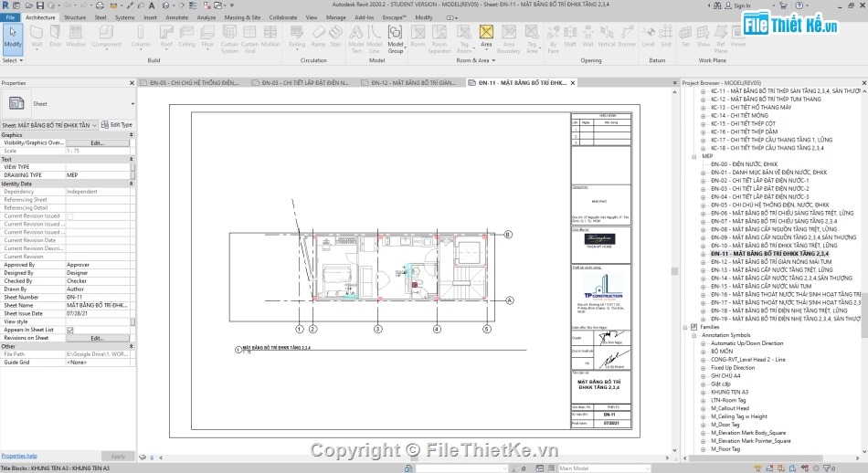Collapse the Identity Data section
This screenshot has width=868, height=473.
(x=132, y=184)
